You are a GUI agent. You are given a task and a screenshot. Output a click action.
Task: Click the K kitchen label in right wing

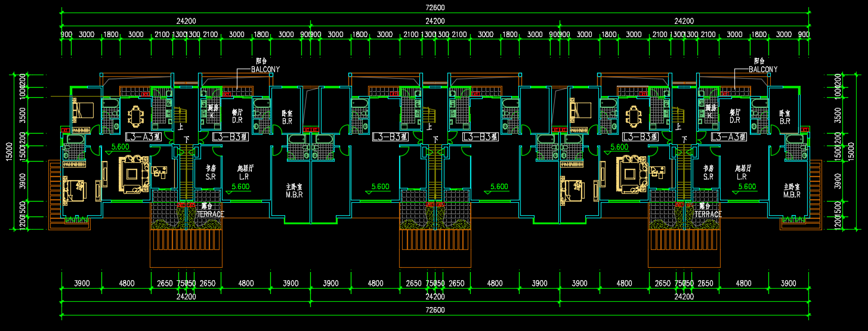709,115
